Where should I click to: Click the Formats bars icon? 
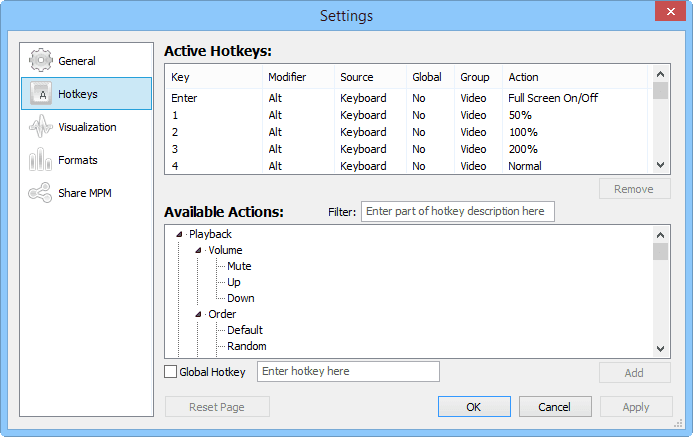click(x=41, y=160)
